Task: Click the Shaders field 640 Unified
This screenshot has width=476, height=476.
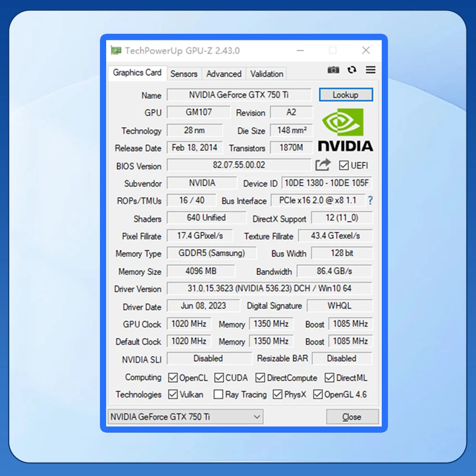Action: coord(207,218)
